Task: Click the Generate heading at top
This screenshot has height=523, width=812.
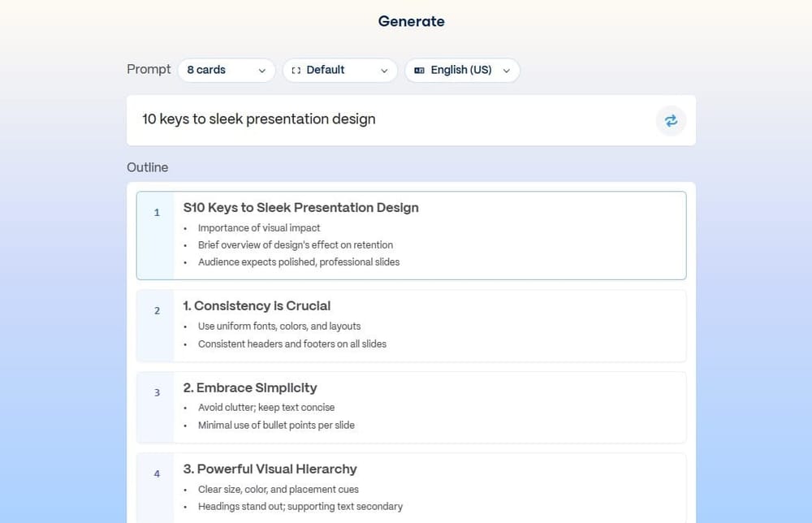Action: (411, 21)
